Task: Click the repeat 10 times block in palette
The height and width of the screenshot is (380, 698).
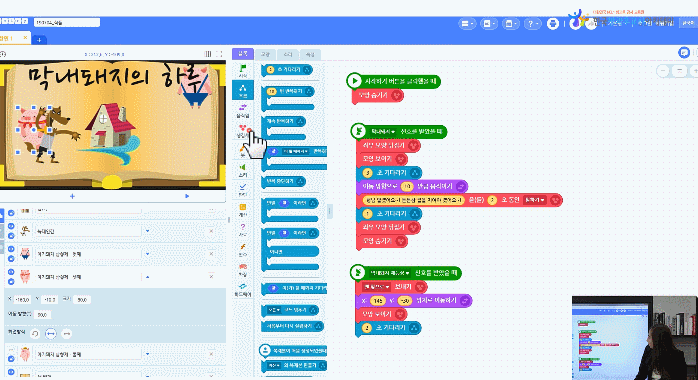Action: (288, 91)
